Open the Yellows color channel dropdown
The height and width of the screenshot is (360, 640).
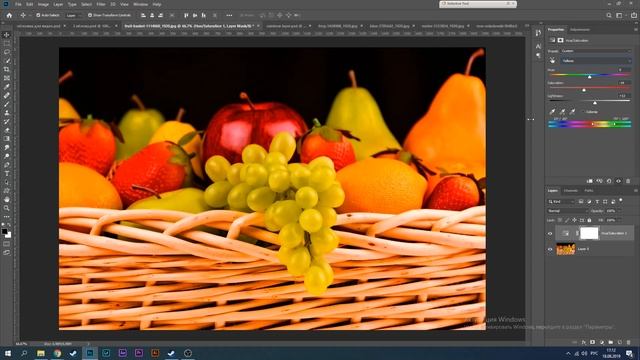(x=596, y=61)
